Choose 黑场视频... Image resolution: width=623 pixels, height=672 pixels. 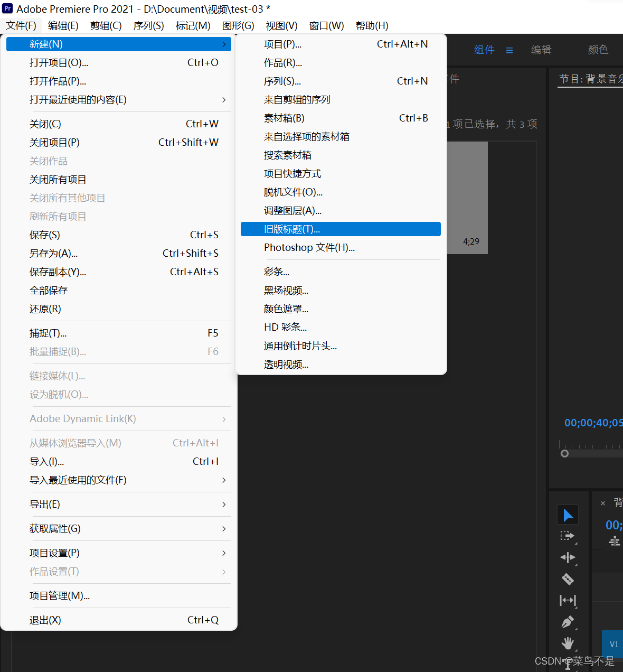(341, 291)
